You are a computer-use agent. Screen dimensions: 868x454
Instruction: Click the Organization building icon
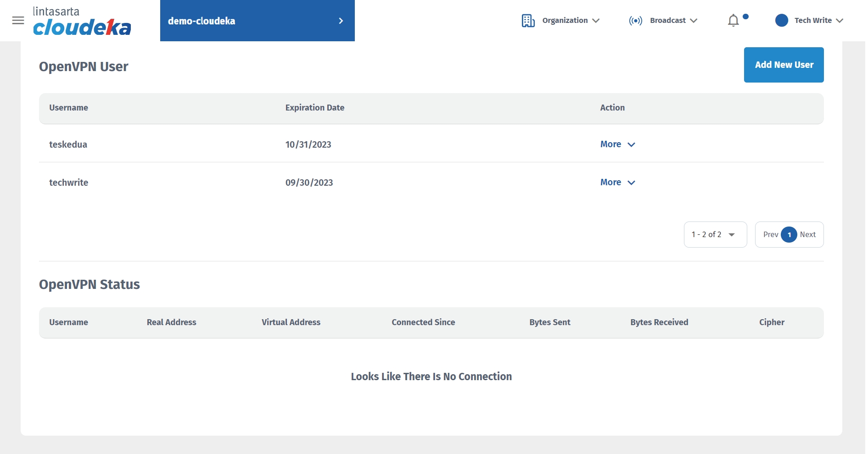528,21
